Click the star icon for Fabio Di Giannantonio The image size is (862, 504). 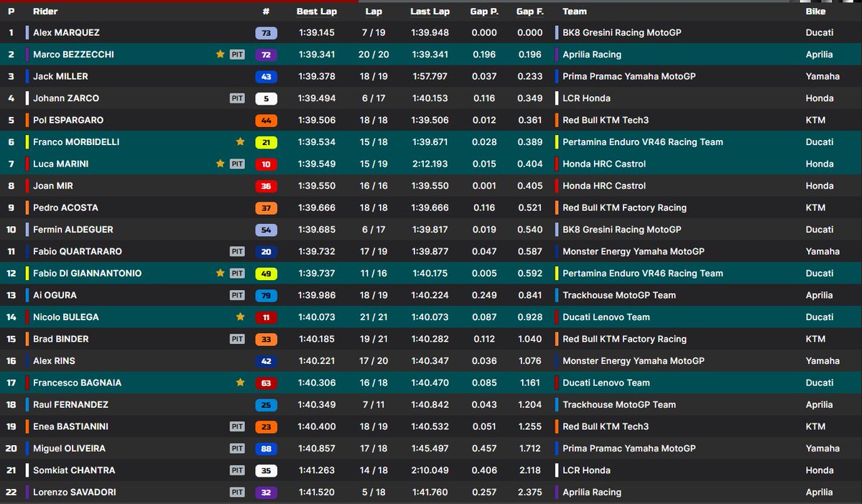coord(221,274)
